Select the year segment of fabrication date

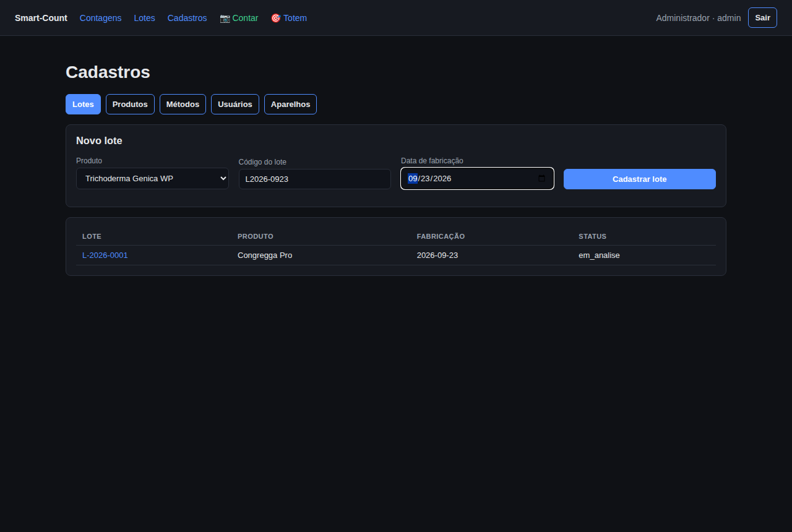(x=442, y=179)
